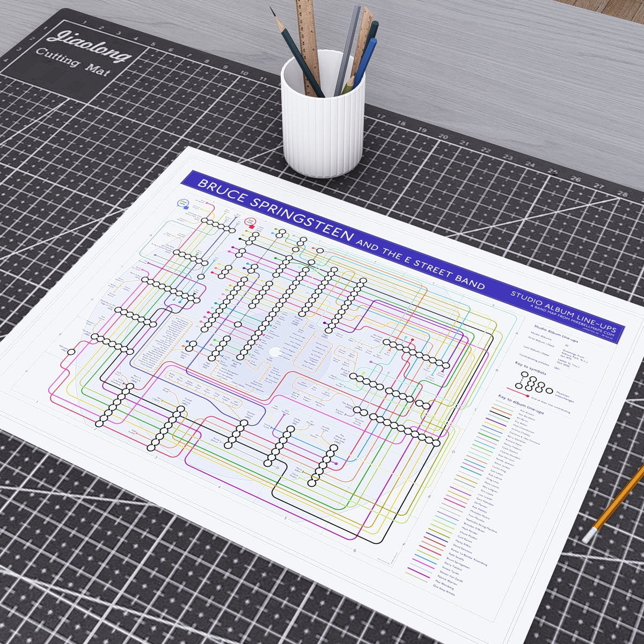Click the white ribbed pencil cup
Viewport: 644px width, 644px height.
323,113
